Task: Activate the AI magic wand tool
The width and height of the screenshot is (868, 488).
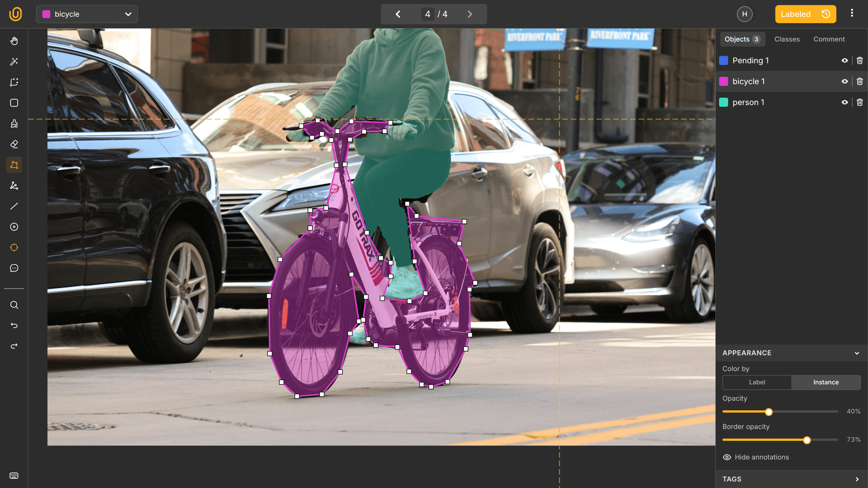Action: (x=14, y=62)
